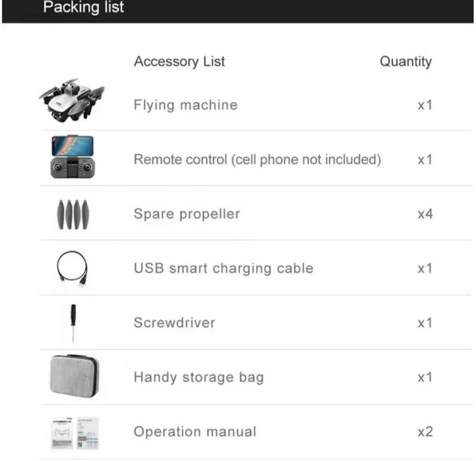Click the spare propeller blades image
The width and height of the screenshot is (476, 461).
[x=73, y=215]
